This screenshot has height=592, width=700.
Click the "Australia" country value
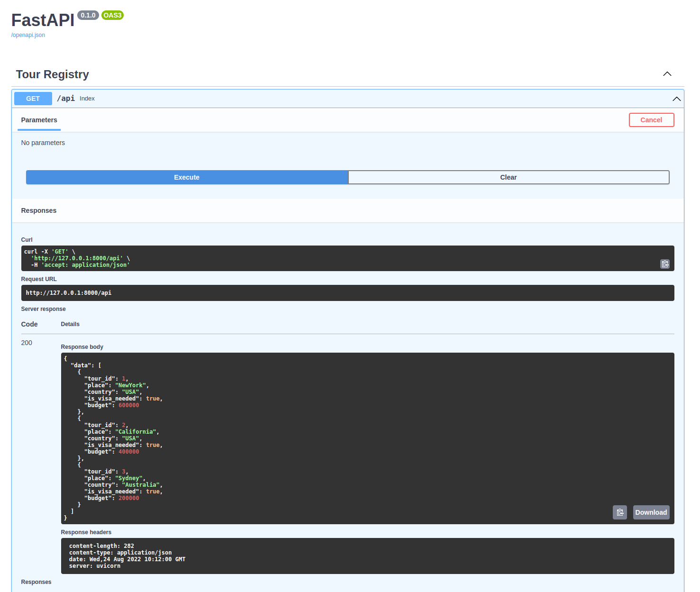click(141, 485)
